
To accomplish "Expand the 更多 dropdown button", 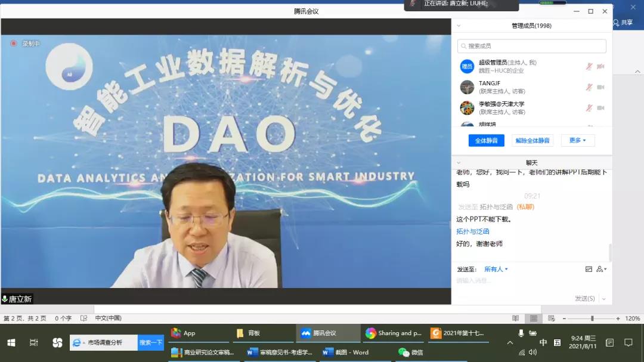I will 577,141.
